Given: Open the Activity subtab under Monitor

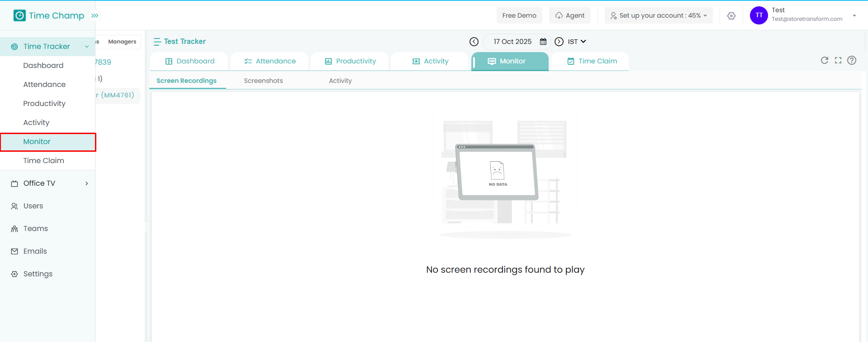Looking at the screenshot, I should click(340, 81).
